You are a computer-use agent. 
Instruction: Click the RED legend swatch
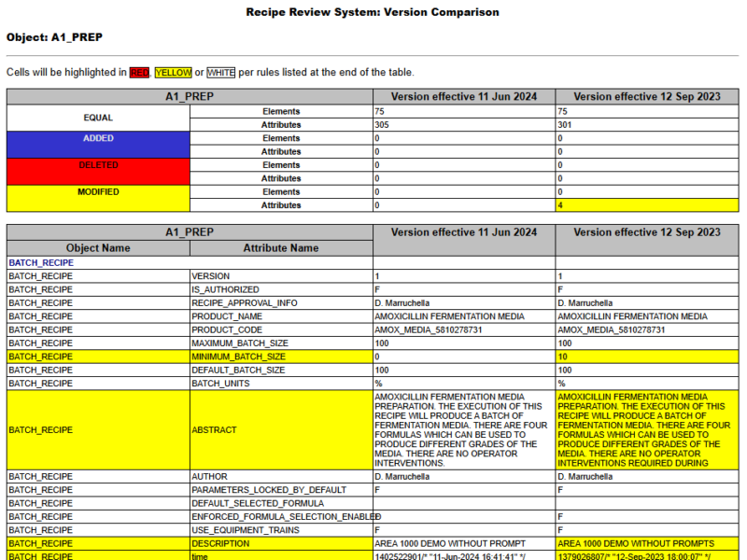click(139, 73)
